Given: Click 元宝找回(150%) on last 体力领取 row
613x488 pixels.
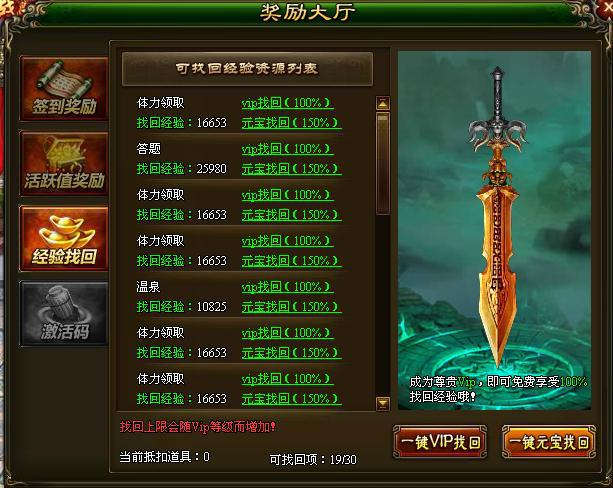Looking at the screenshot, I should click(291, 398).
